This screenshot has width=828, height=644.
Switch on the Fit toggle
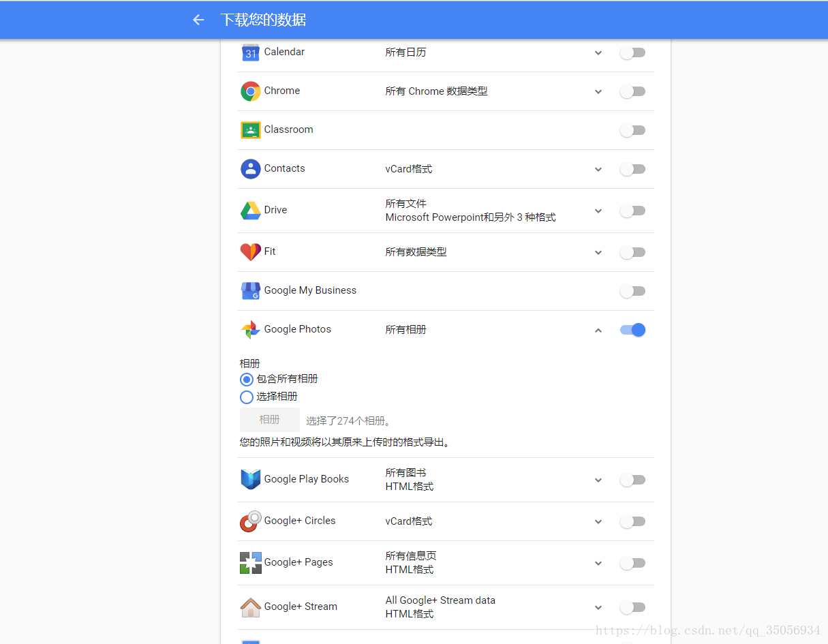point(632,252)
